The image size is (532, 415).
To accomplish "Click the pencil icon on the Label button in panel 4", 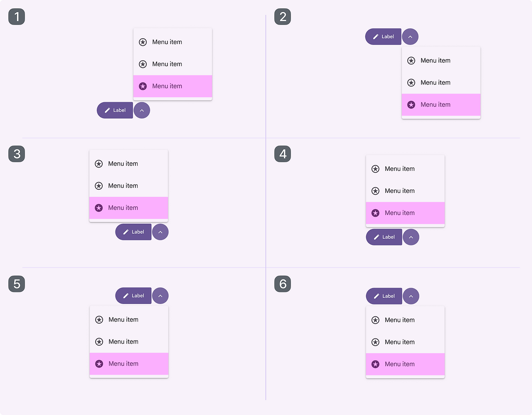I will click(x=377, y=237).
